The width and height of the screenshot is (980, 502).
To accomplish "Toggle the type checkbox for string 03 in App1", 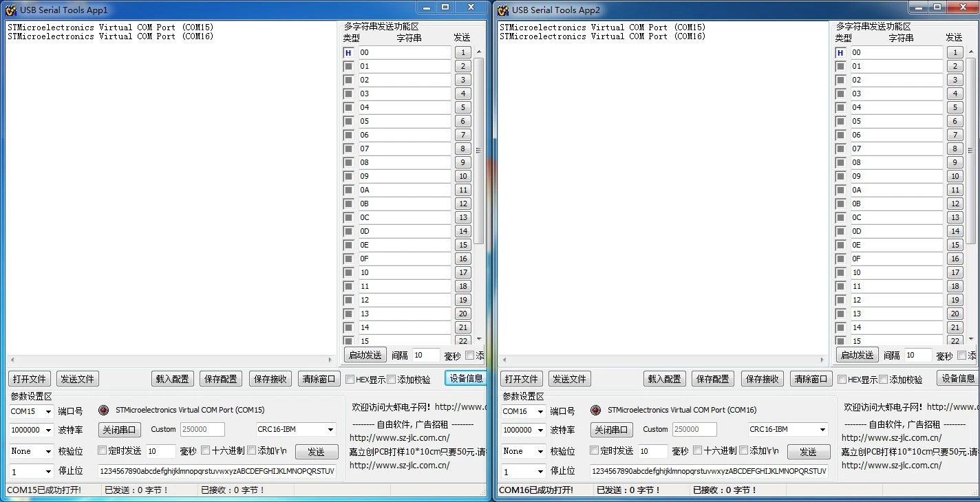I will pyautogui.click(x=348, y=94).
